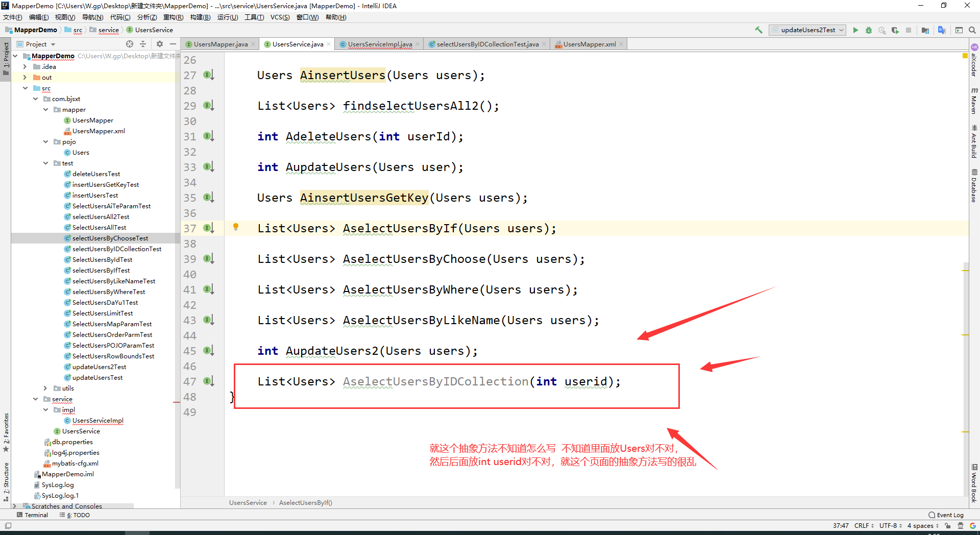
Task: Open Project panel settings gear
Action: point(160,44)
